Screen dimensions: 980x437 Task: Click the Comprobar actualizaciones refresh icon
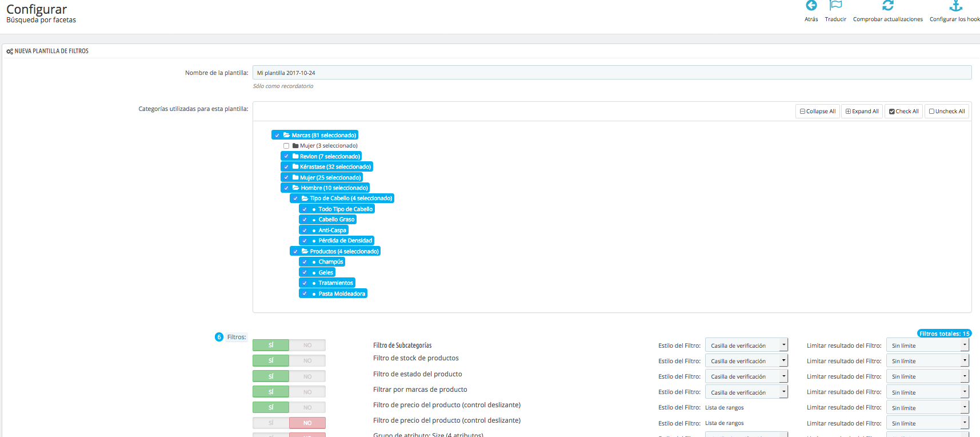pos(887,6)
